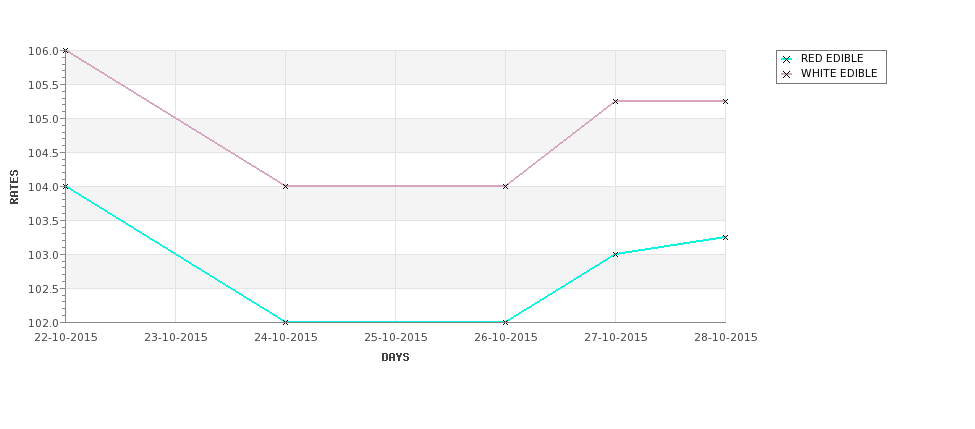
Task: Select Red Edible data point at 28-10-2015
Action: click(725, 238)
